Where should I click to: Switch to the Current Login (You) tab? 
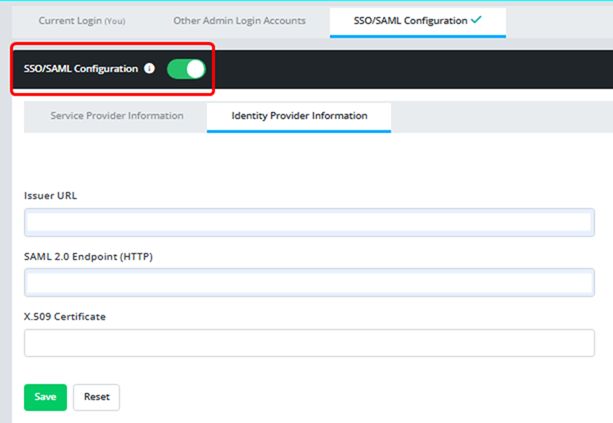[82, 21]
